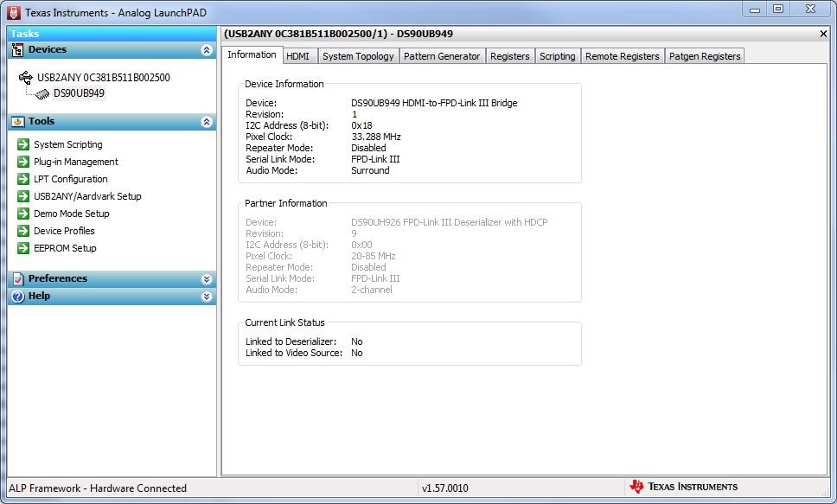This screenshot has width=837, height=504.
Task: Click the Tools panel header icon
Action: click(17, 122)
